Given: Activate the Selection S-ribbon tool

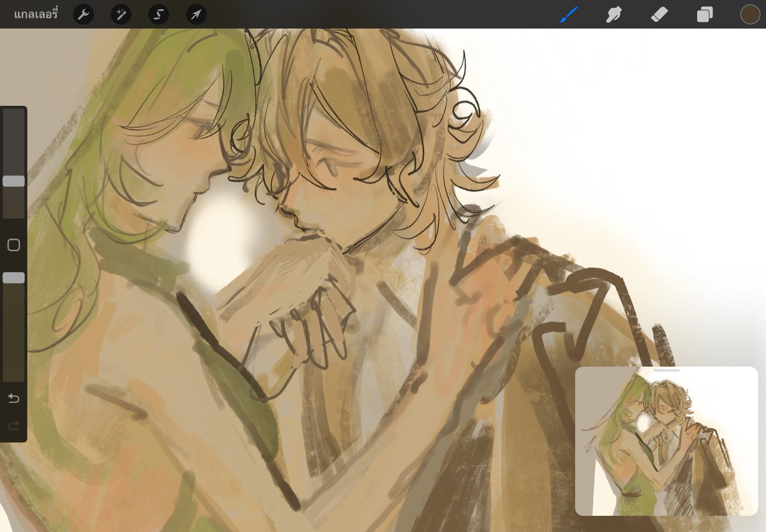Looking at the screenshot, I should tap(158, 14).
